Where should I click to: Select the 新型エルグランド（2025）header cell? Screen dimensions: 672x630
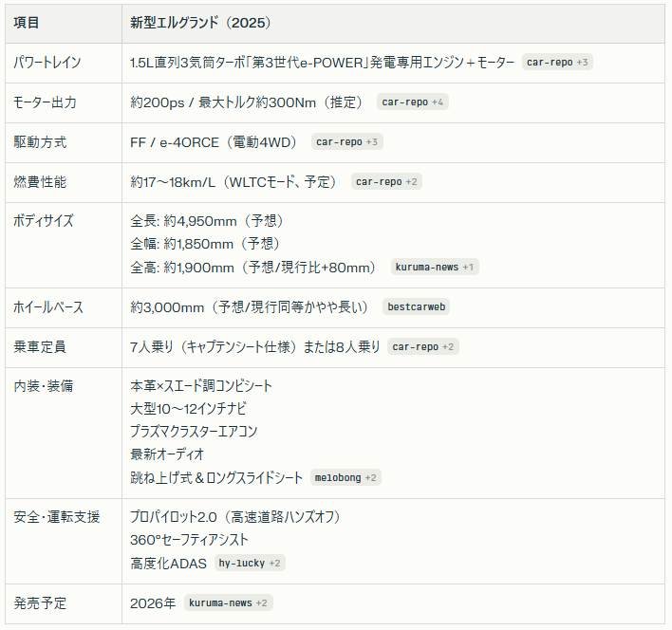(200, 22)
